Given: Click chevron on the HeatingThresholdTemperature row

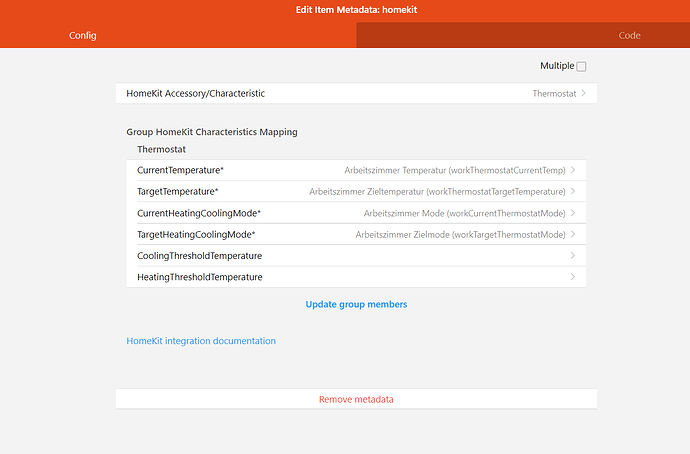Looking at the screenshot, I should 573,277.
